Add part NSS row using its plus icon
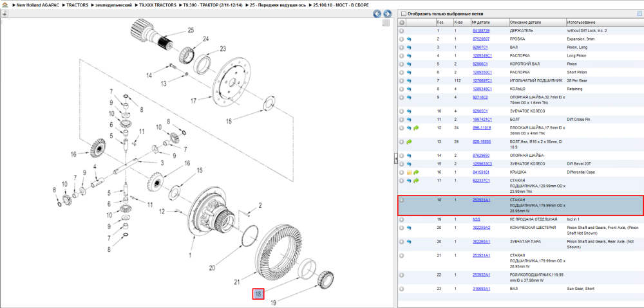The height and width of the screenshot is (308, 644). (402, 220)
